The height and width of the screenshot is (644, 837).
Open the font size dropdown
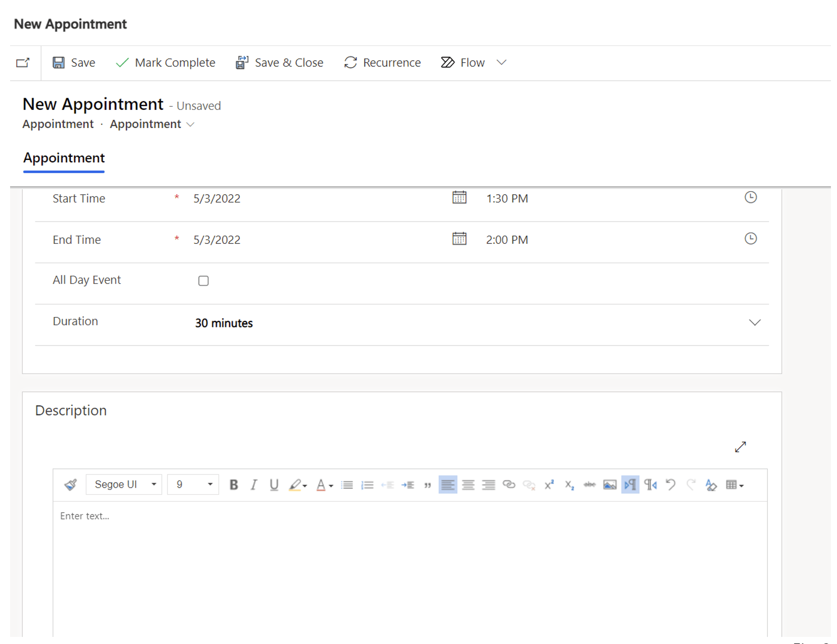coord(210,484)
